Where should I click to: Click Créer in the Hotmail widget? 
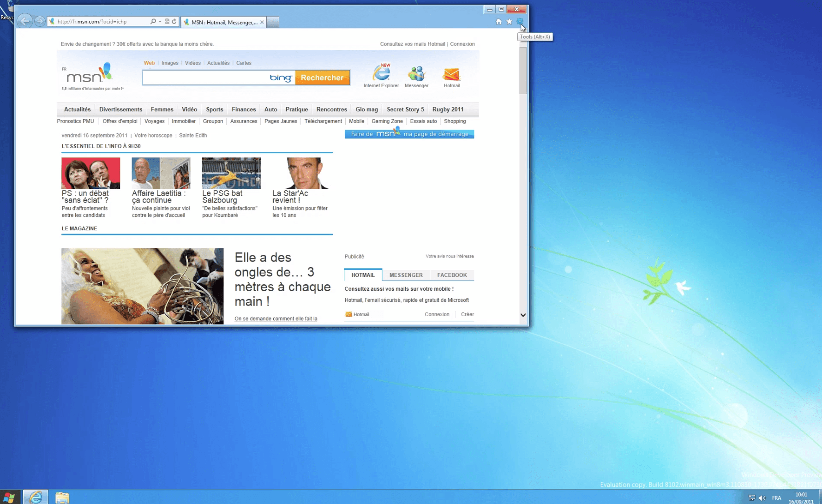coord(467,314)
